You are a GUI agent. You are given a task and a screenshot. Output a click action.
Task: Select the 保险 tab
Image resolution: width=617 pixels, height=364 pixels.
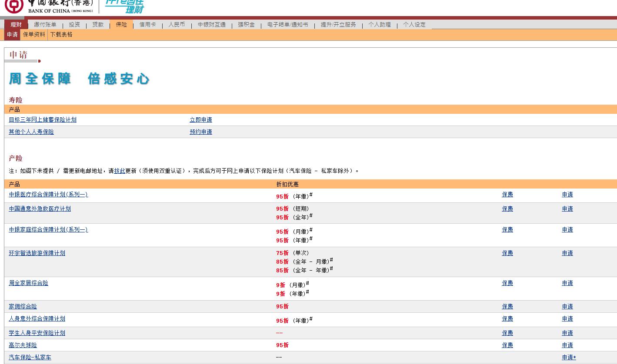coord(121,25)
